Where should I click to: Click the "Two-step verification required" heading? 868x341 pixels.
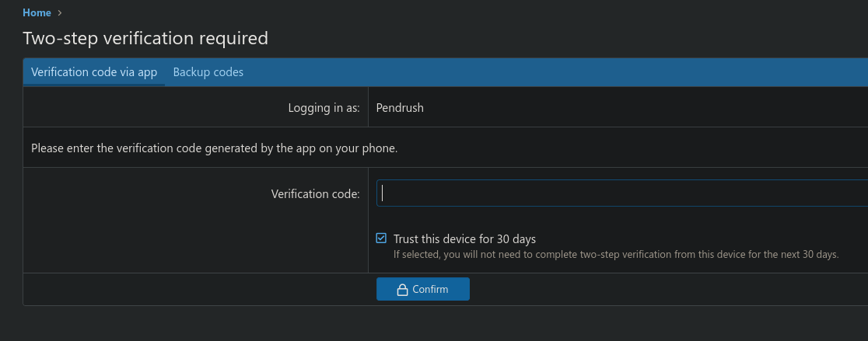[145, 38]
